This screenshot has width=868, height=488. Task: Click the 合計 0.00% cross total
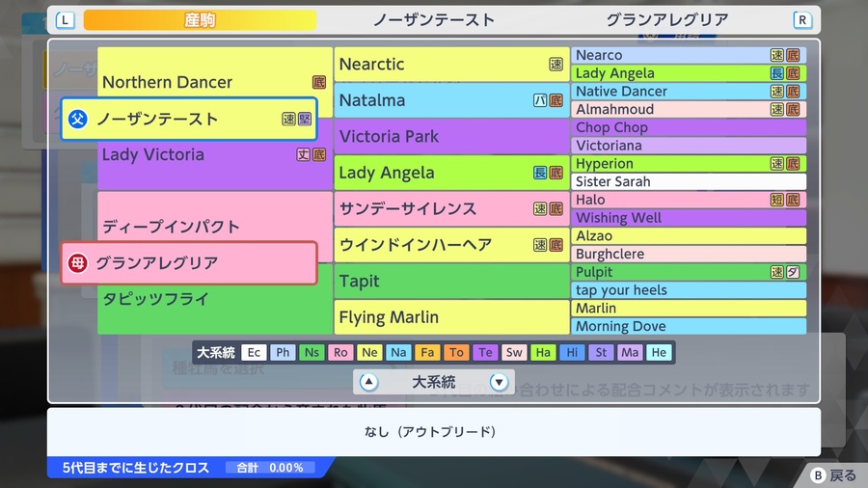tap(270, 468)
